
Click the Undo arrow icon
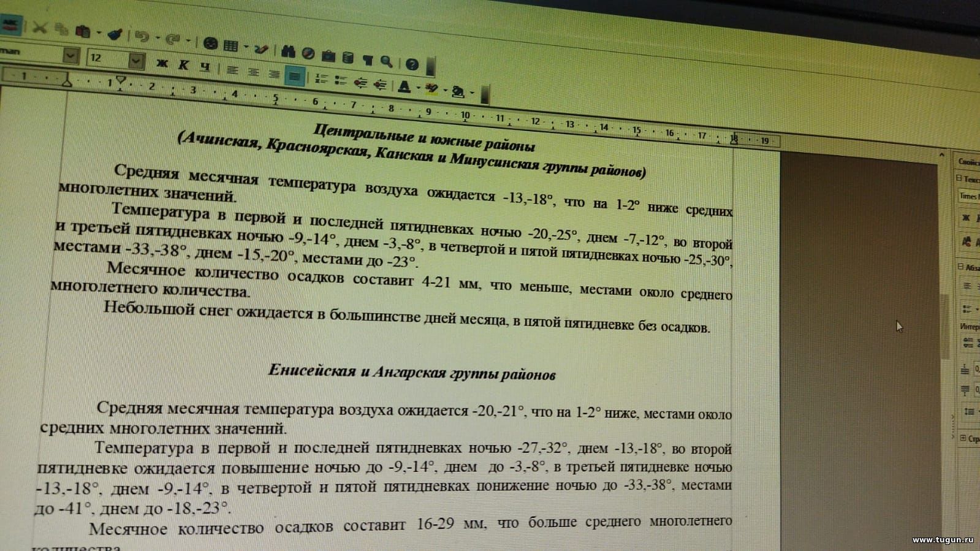click(x=142, y=37)
